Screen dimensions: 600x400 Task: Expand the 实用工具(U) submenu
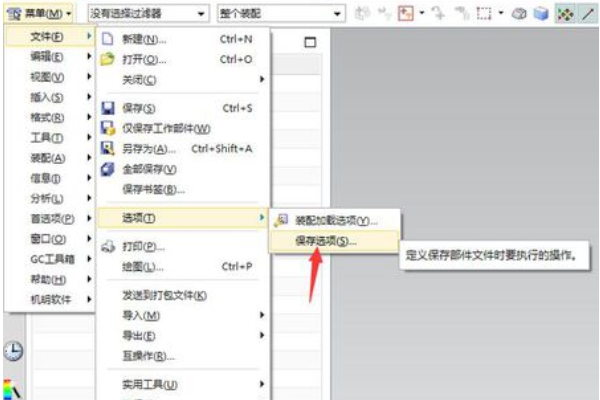183,384
